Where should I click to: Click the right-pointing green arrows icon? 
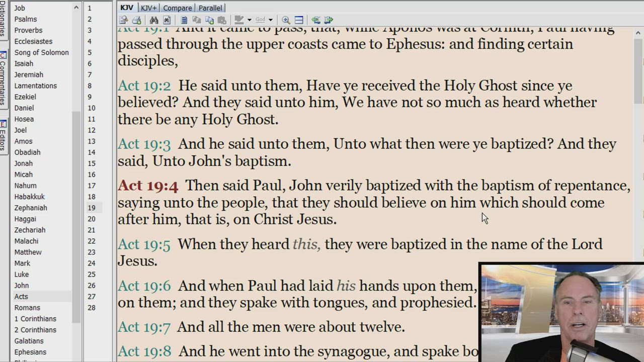(x=329, y=20)
